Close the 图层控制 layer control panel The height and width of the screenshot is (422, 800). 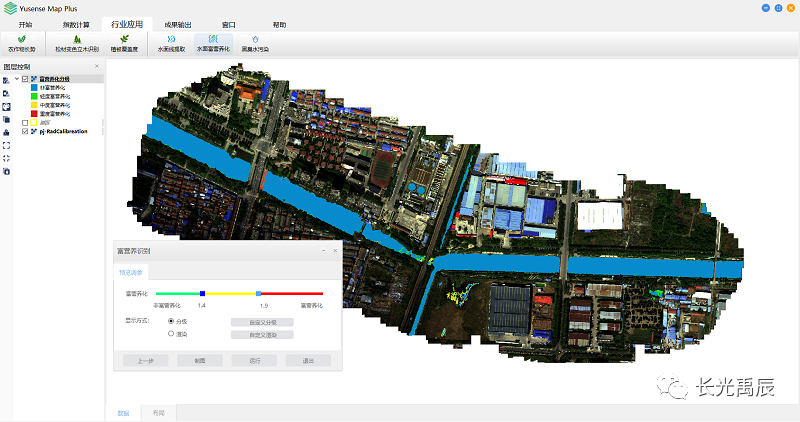(96, 67)
